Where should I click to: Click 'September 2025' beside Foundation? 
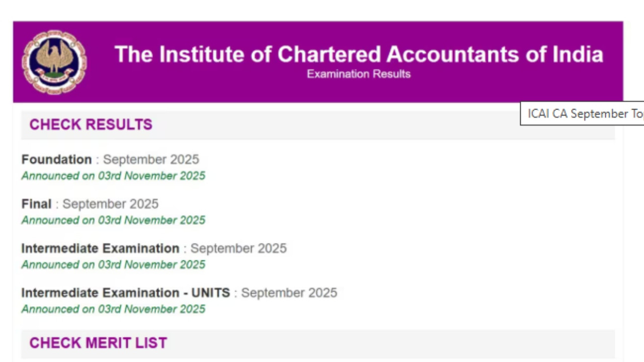151,159
